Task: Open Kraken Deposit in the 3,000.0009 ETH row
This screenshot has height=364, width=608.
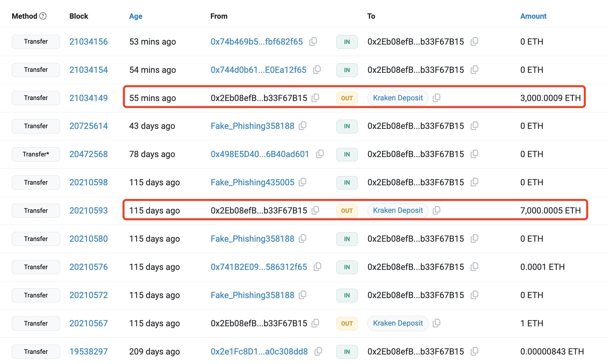Action: (398, 98)
